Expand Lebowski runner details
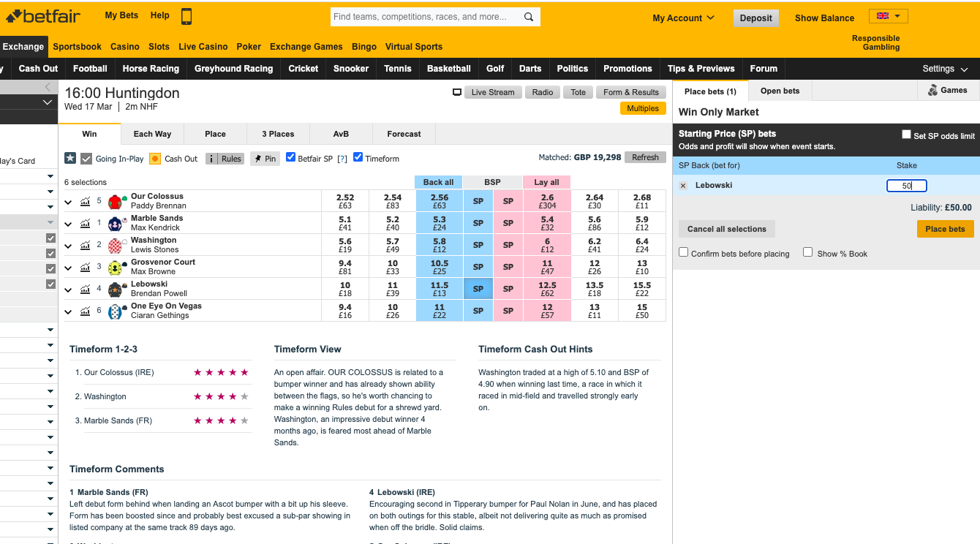Image resolution: width=980 pixels, height=544 pixels. (x=69, y=290)
